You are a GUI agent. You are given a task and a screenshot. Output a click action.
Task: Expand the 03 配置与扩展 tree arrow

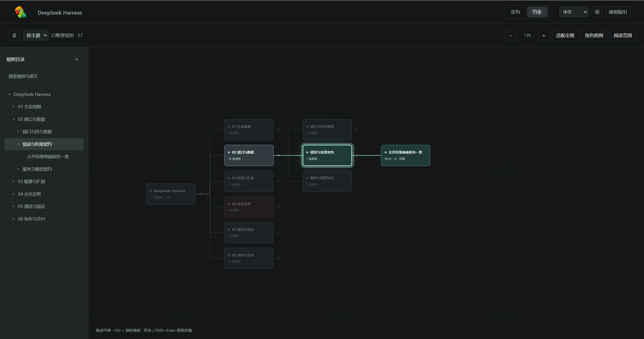click(14, 181)
